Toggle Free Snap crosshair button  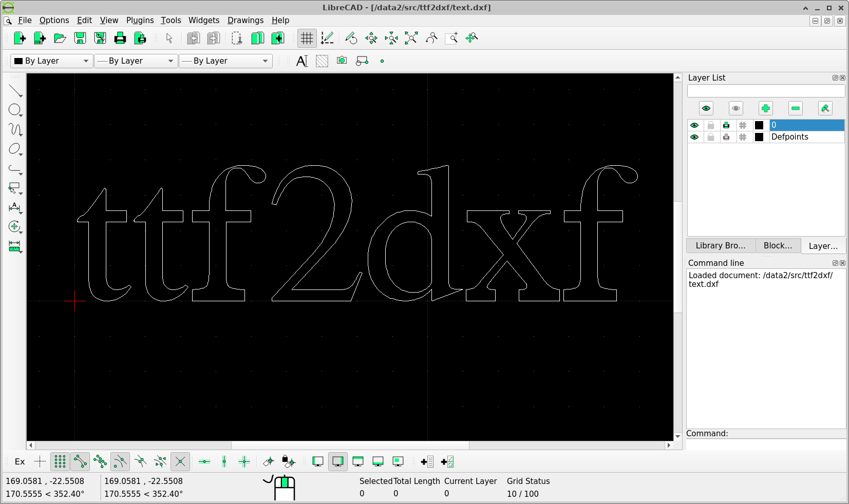40,461
